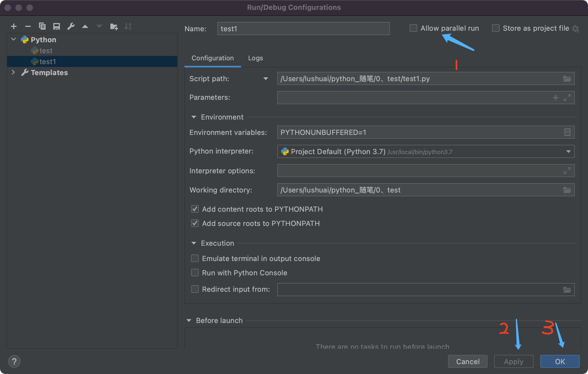Browse for Redirect input file with the folder icon
588x374 pixels.
pos(567,290)
